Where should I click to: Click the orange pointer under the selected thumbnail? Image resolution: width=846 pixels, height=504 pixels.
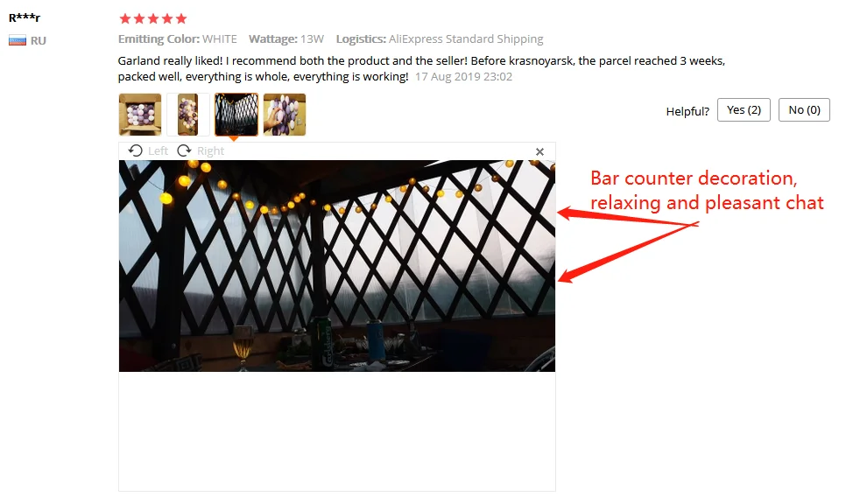tap(234, 138)
